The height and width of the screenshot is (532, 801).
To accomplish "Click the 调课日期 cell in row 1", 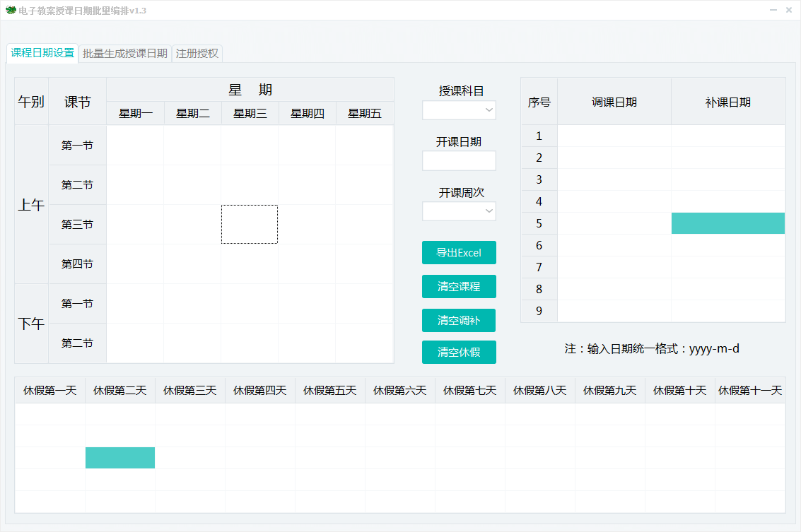I will [x=614, y=136].
